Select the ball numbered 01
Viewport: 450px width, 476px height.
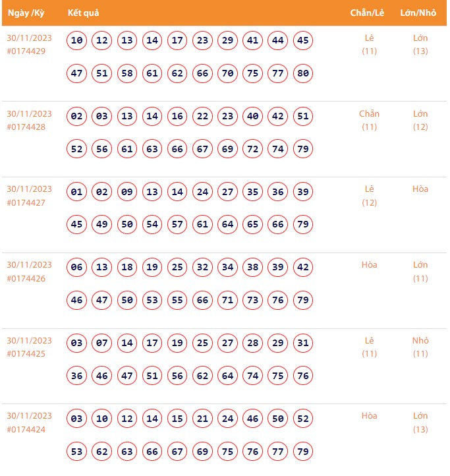[x=77, y=192]
